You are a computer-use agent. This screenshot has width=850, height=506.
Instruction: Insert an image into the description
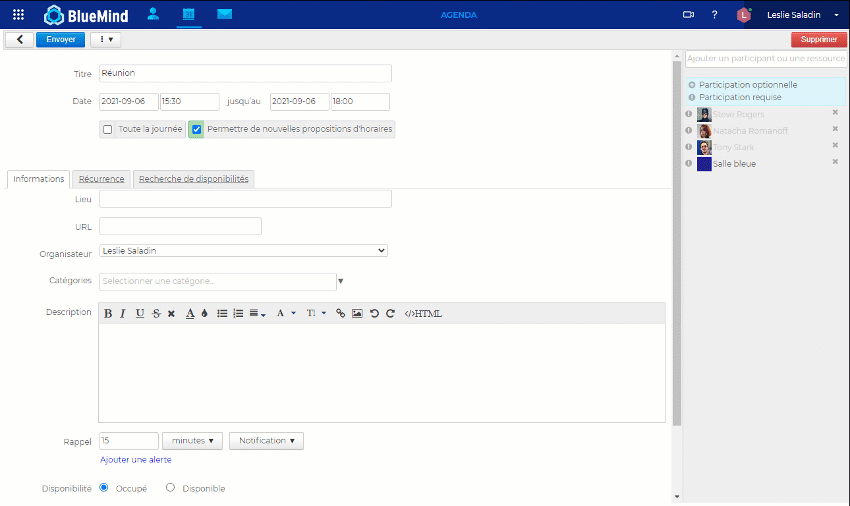(x=357, y=313)
